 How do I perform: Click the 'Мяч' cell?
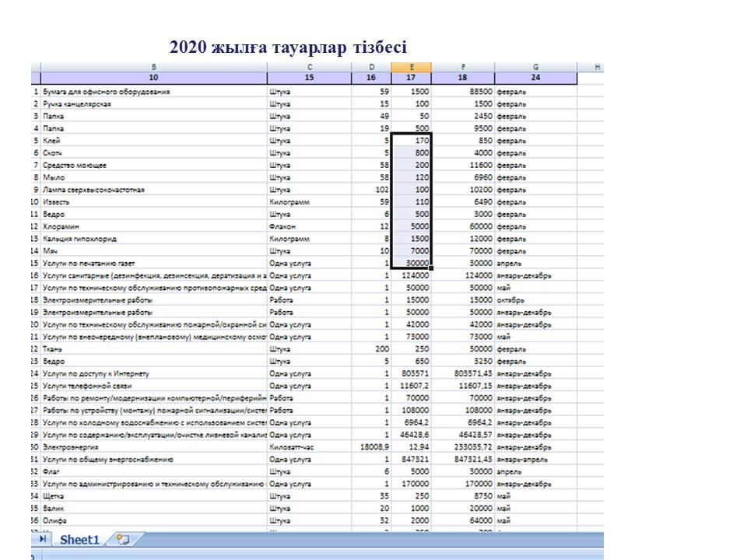(154, 251)
